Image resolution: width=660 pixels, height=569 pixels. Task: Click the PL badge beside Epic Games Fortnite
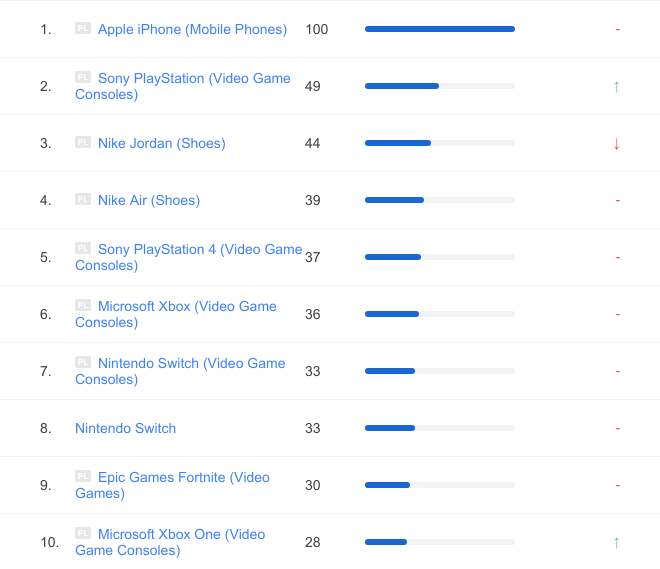click(83, 476)
